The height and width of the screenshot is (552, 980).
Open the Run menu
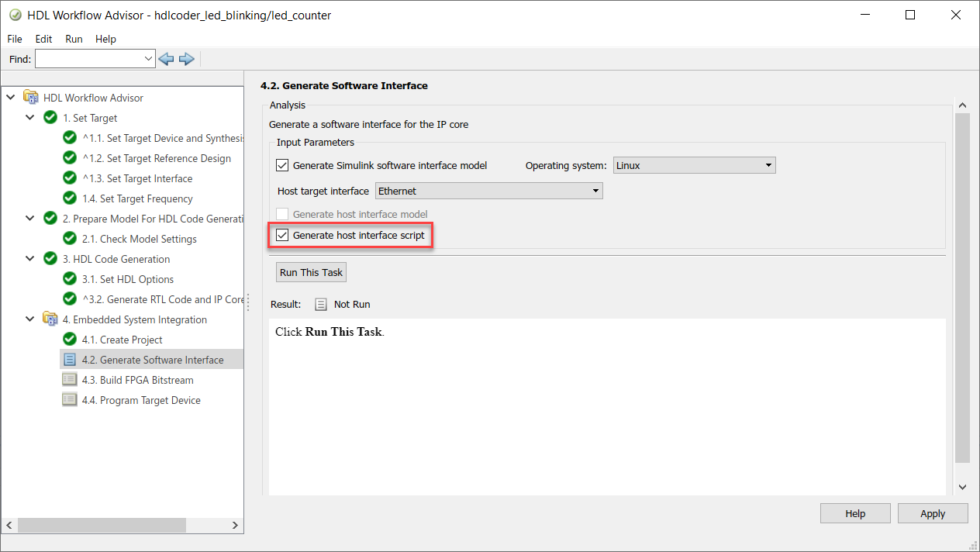[x=74, y=39]
